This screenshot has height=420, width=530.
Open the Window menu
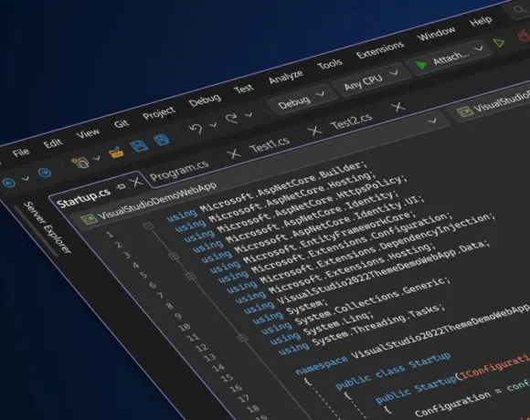436,34
